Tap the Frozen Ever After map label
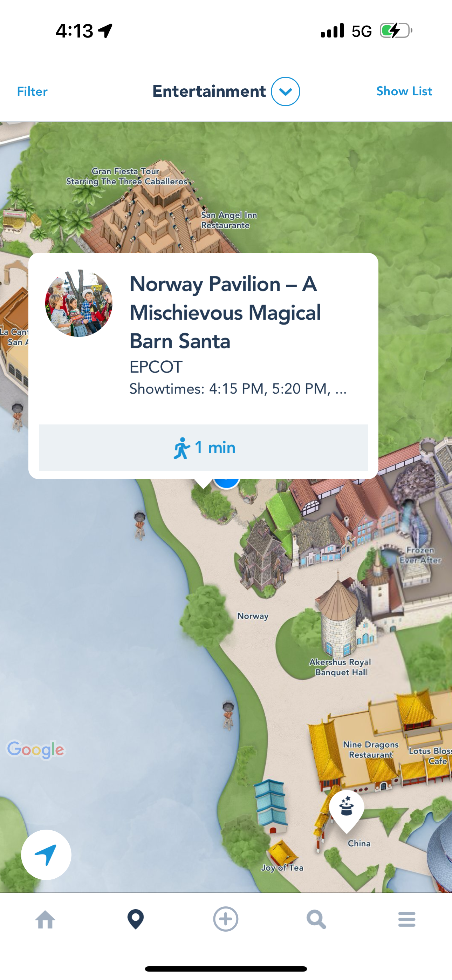Image resolution: width=452 pixels, height=980 pixels. coord(420,555)
